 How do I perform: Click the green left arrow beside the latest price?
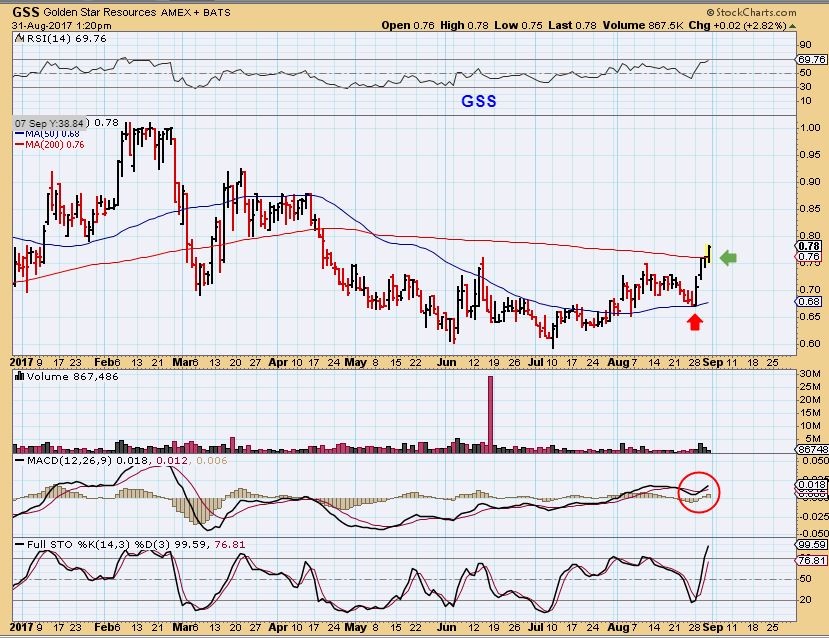pos(728,258)
